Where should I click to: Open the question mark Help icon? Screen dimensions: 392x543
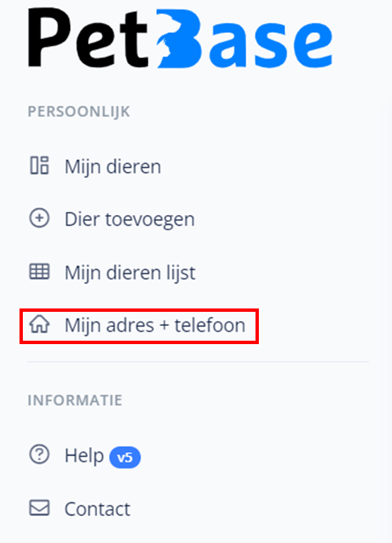(39, 454)
